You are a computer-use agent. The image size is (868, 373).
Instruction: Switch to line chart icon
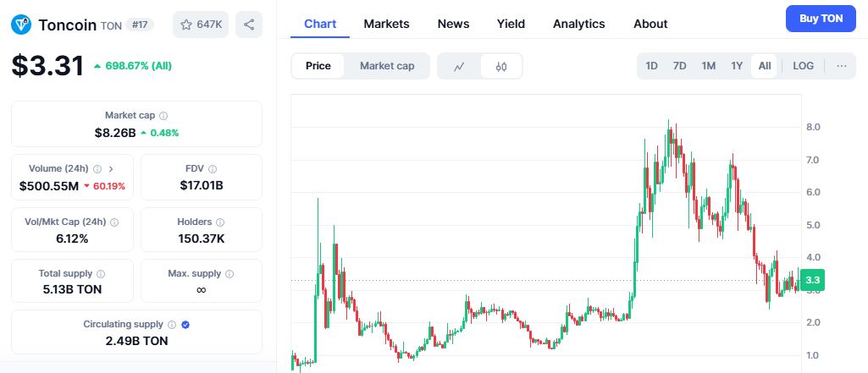[459, 66]
